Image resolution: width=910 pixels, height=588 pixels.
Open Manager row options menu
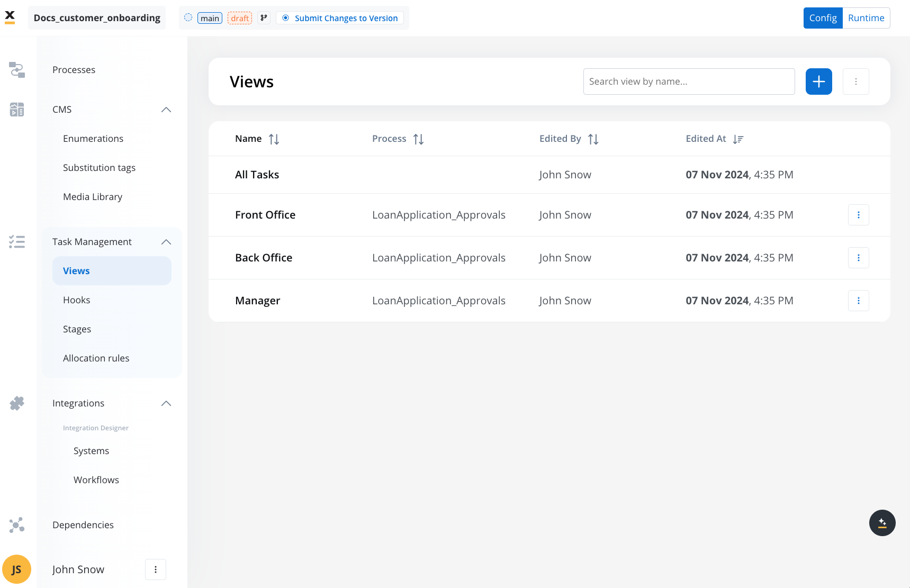[x=859, y=301]
